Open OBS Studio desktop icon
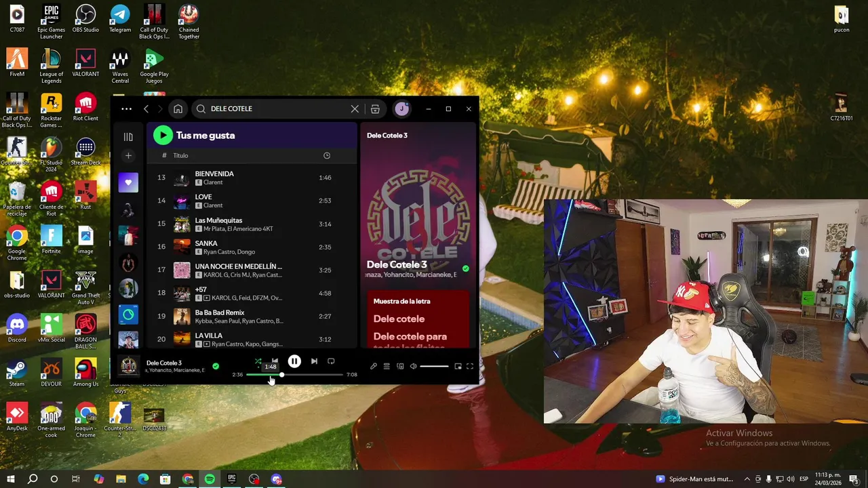The image size is (868, 488). [85, 19]
